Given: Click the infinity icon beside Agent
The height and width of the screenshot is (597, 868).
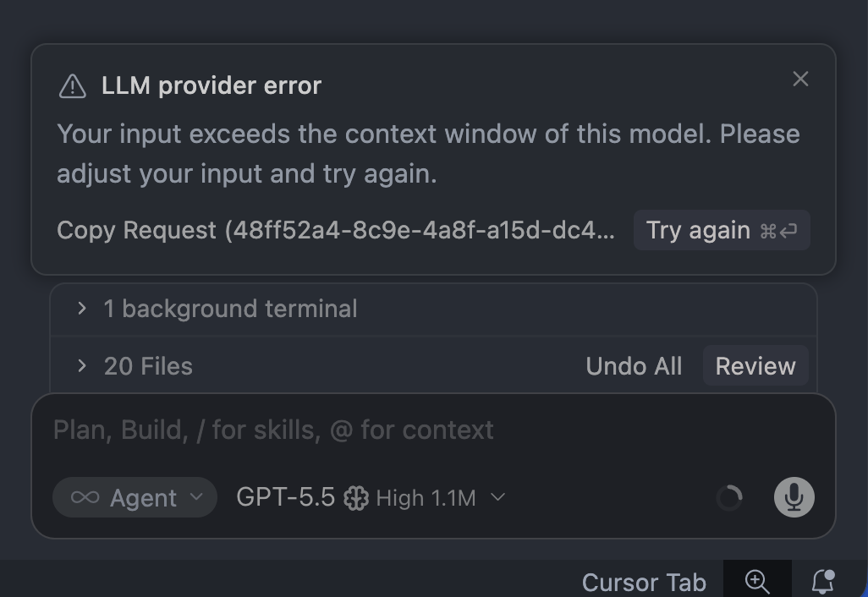Looking at the screenshot, I should (85, 497).
